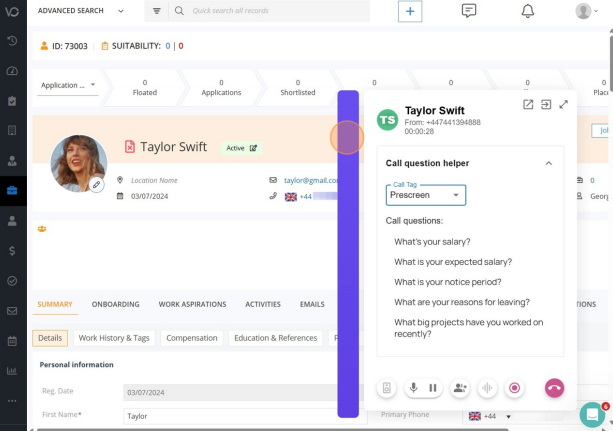
Task: Click the orange group people icon
Action: (42, 229)
